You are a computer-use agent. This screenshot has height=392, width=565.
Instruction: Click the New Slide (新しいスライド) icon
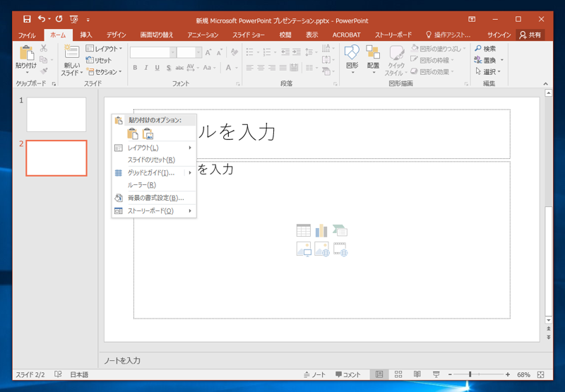(71, 52)
